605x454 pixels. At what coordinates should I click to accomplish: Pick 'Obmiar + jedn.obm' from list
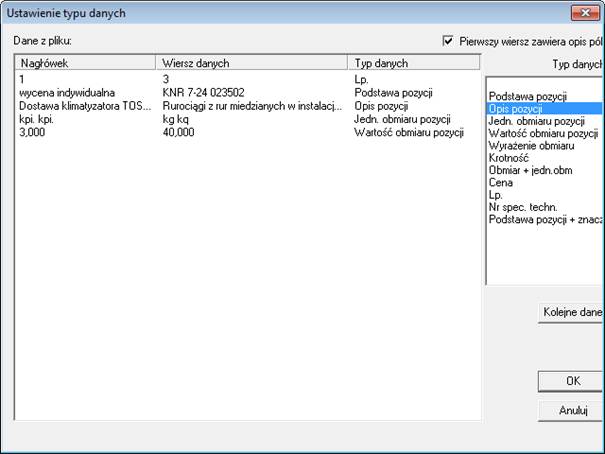530,170
